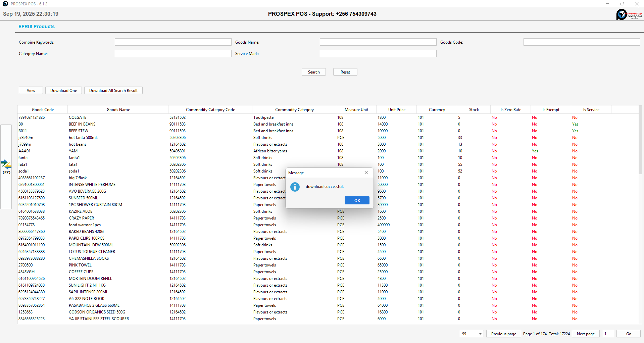
Task: Select the COLGATE product row
Action: (117, 117)
